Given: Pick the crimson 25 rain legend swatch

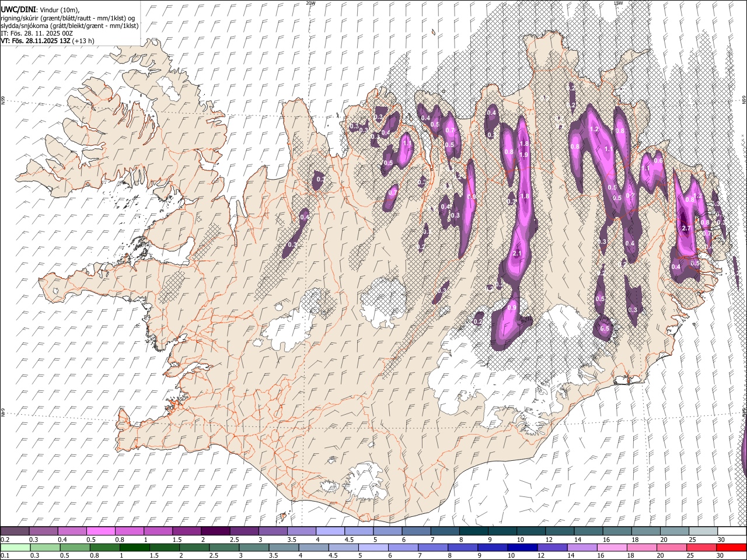Looking at the screenshot, I should (x=701, y=548).
